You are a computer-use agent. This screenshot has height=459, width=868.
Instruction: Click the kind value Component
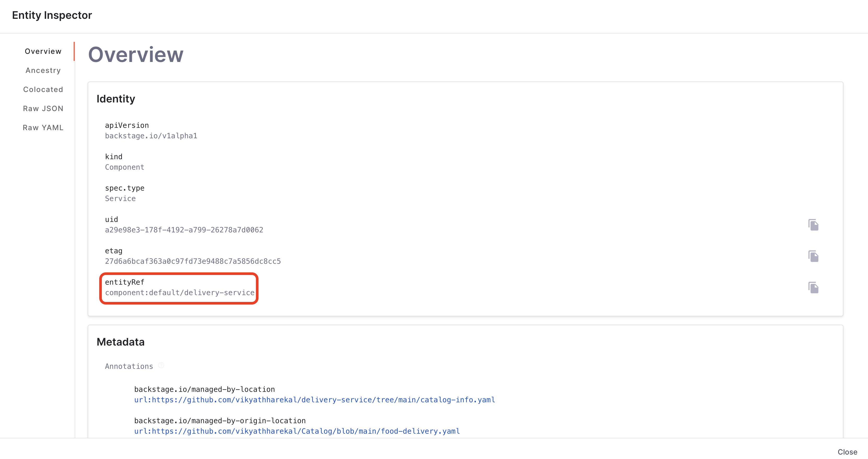[x=124, y=167]
